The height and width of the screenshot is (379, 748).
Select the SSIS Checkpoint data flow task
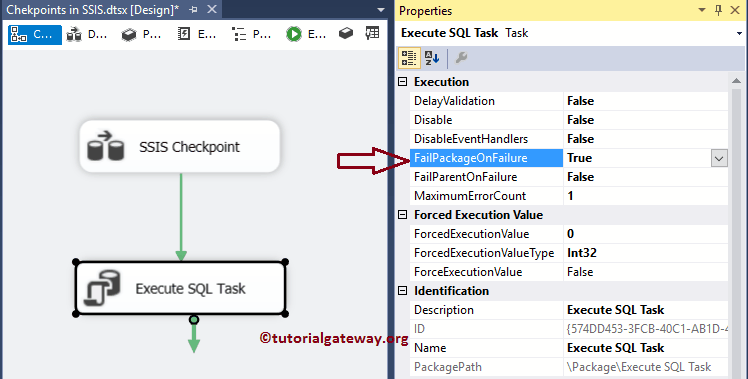180,146
